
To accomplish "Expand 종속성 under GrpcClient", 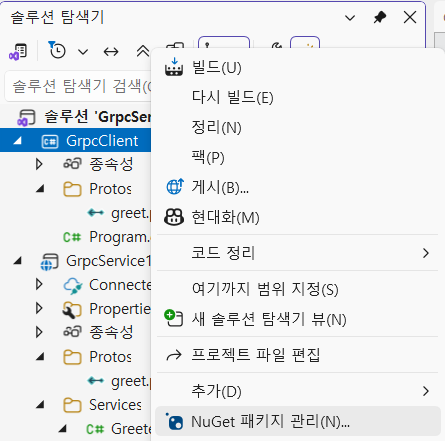I will (x=39, y=164).
